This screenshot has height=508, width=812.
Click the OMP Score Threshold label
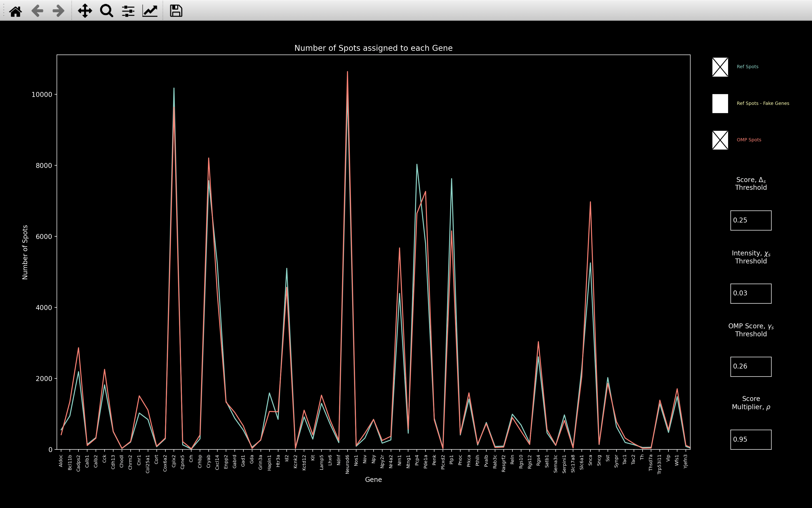(751, 330)
